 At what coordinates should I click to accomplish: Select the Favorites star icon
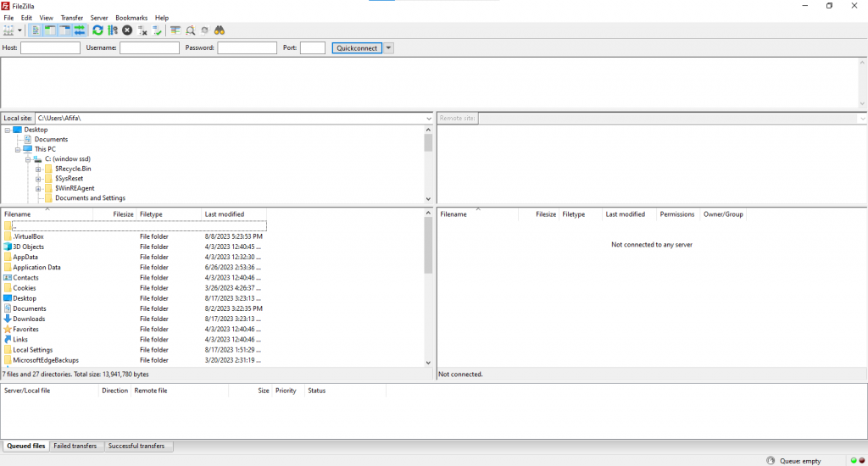coord(8,330)
